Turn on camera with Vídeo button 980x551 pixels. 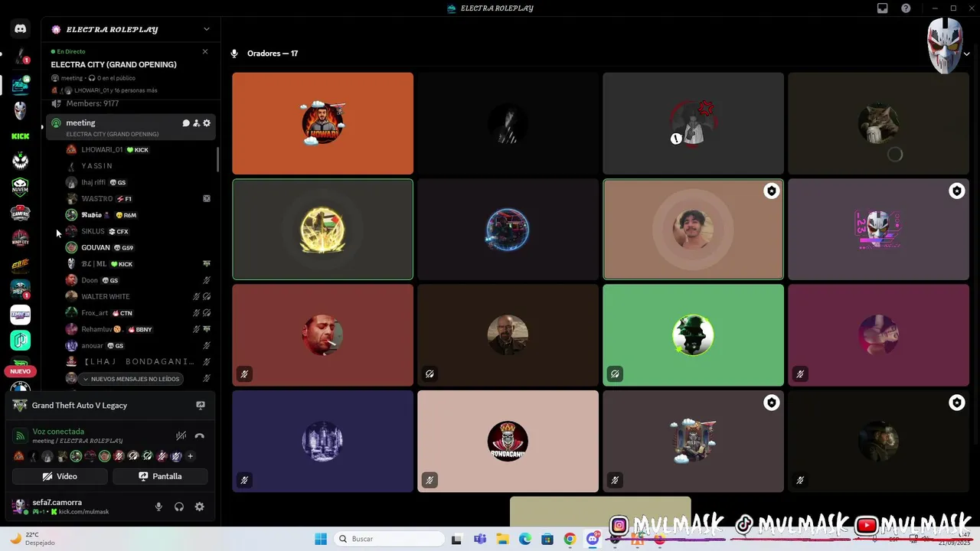pyautogui.click(x=60, y=476)
